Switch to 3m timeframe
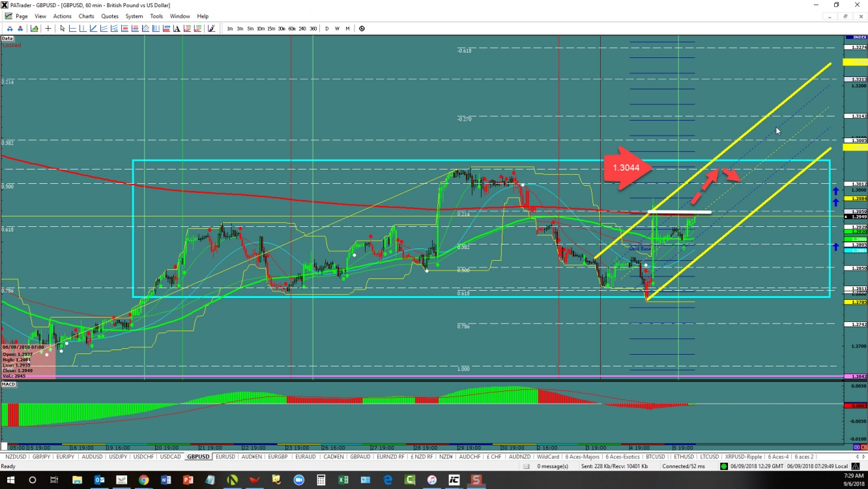This screenshot has height=489, width=868. tap(240, 29)
